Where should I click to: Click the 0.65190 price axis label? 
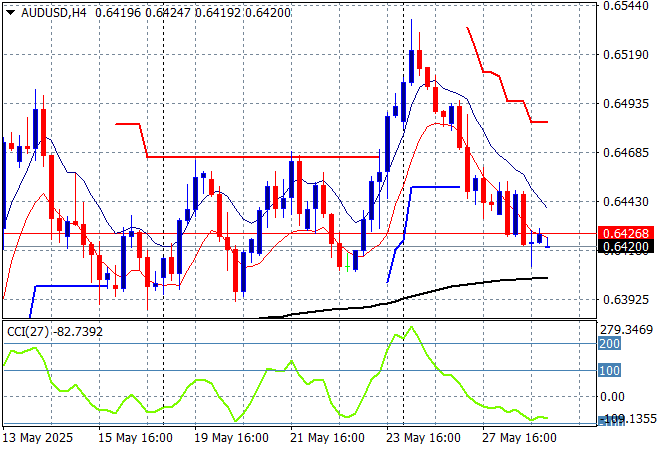click(x=626, y=55)
